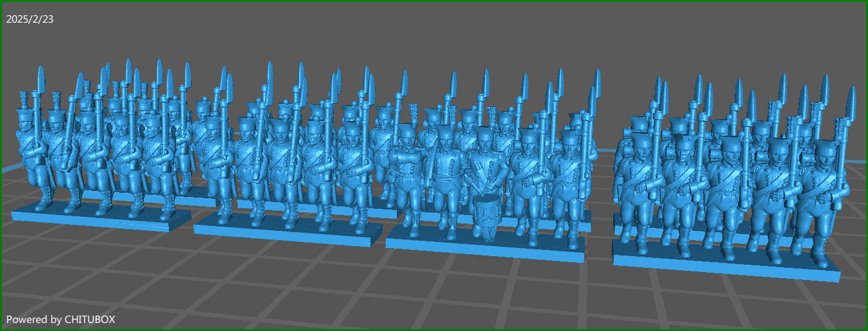The width and height of the screenshot is (868, 331).
Task: Click the front-left soldier in the rightmost group
Action: coord(633,184)
